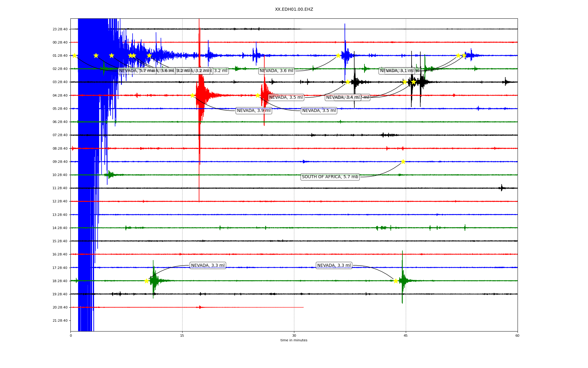This screenshot has height=368, width=588.
Task: Click the right star on the 18:28:40 trace
Action: point(395,281)
